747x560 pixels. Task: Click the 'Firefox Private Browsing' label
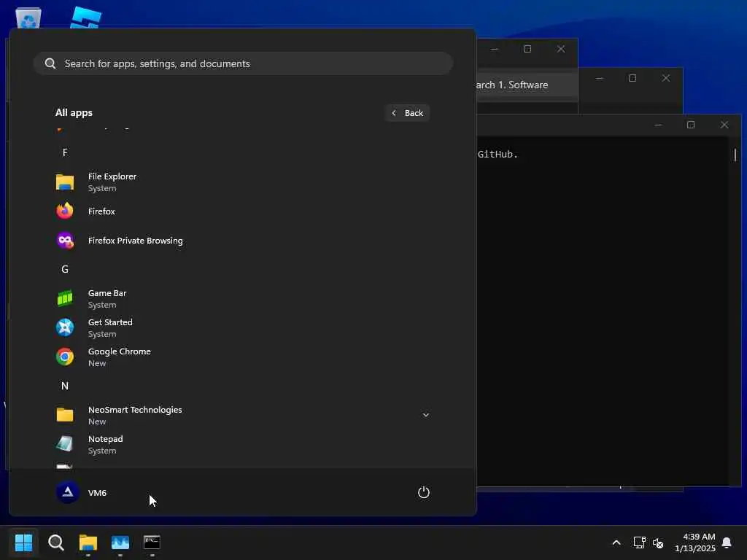[135, 241]
